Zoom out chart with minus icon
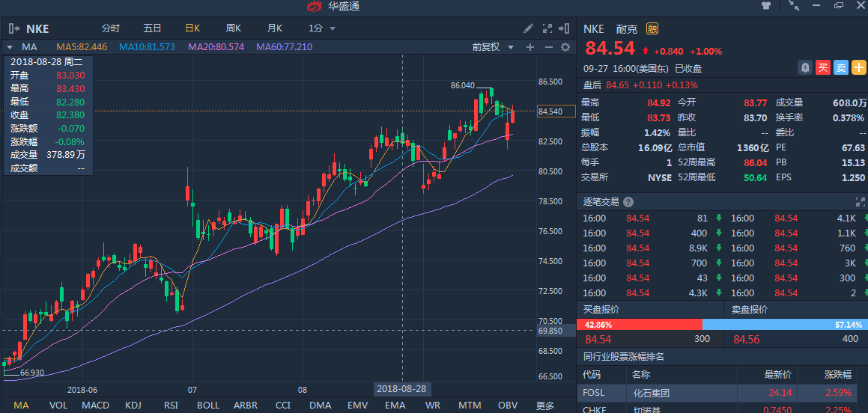 pyautogui.click(x=548, y=47)
